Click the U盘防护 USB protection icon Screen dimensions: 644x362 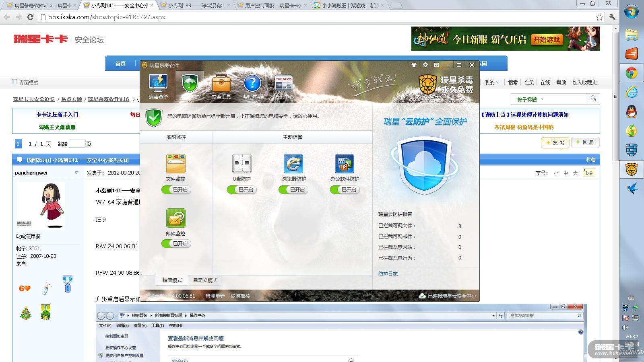242,164
